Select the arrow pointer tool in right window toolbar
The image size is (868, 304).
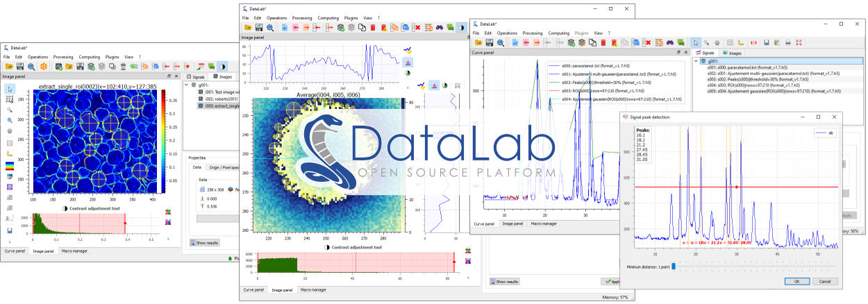696,42
